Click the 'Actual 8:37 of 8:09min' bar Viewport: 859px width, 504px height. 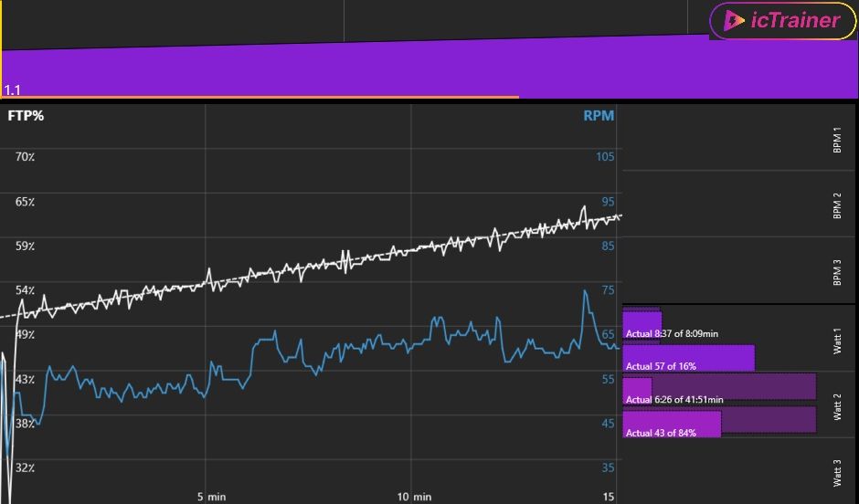click(642, 325)
